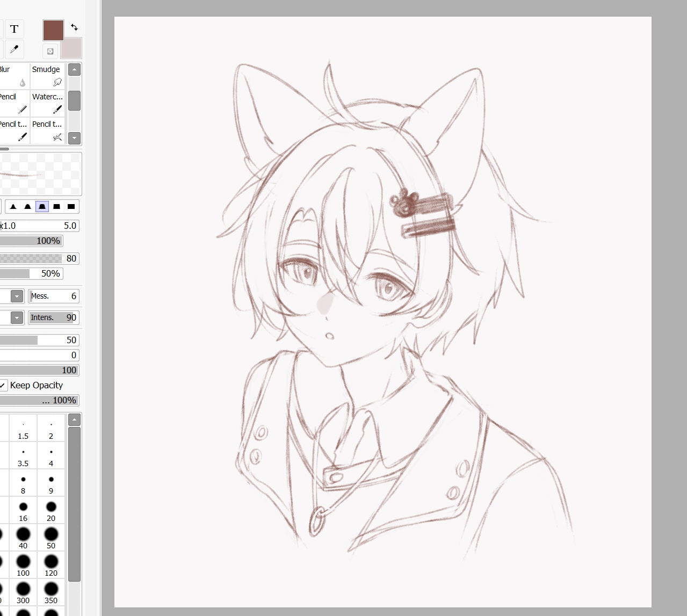Viewport: 687px width, 616px height.
Task: Click the light pink background color swatch
Action: (x=72, y=49)
